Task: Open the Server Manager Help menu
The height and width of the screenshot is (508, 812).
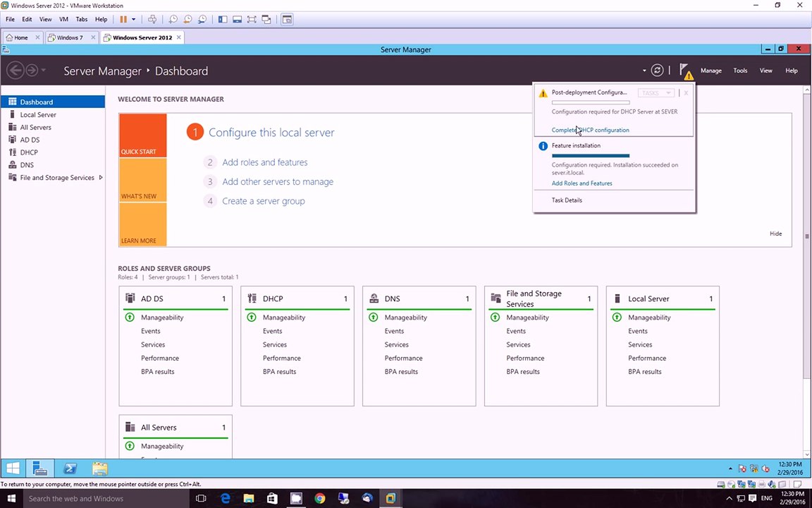Action: (x=792, y=71)
